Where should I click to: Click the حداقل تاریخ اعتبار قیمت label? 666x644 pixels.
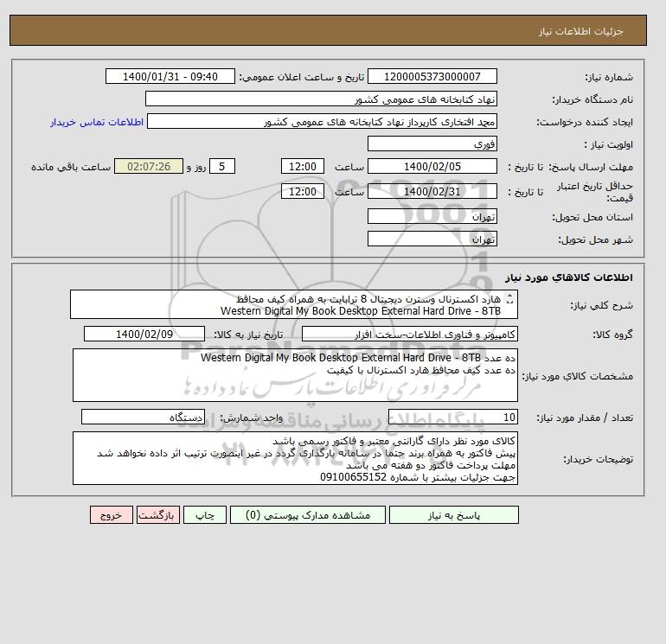(x=595, y=192)
